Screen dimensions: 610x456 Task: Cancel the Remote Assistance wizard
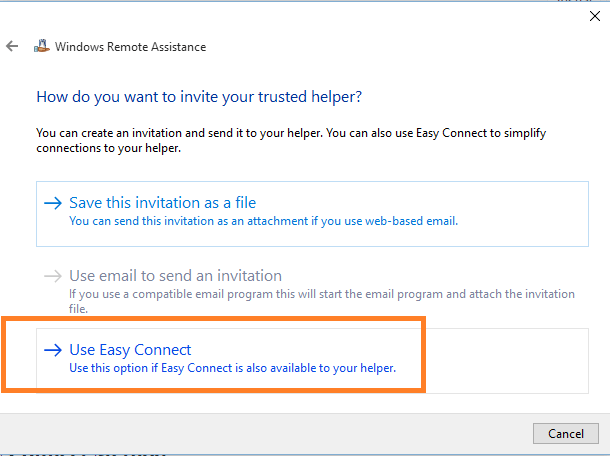(x=566, y=433)
